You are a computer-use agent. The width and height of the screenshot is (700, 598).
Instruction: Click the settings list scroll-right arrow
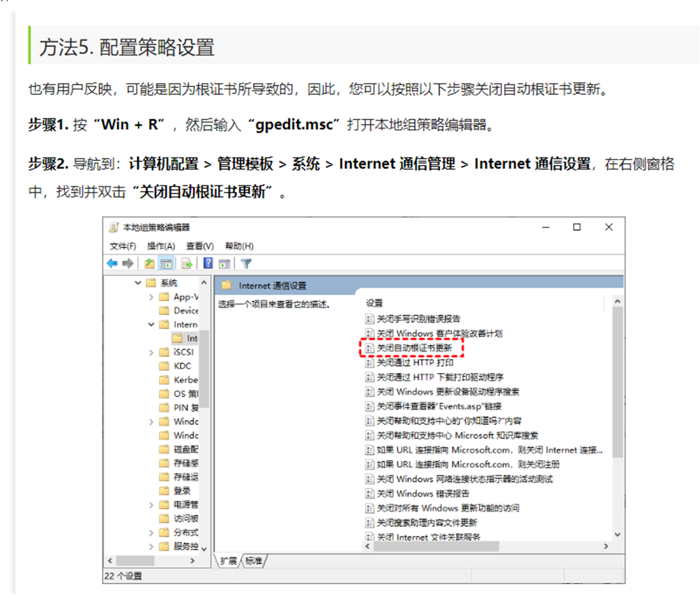pos(606,546)
